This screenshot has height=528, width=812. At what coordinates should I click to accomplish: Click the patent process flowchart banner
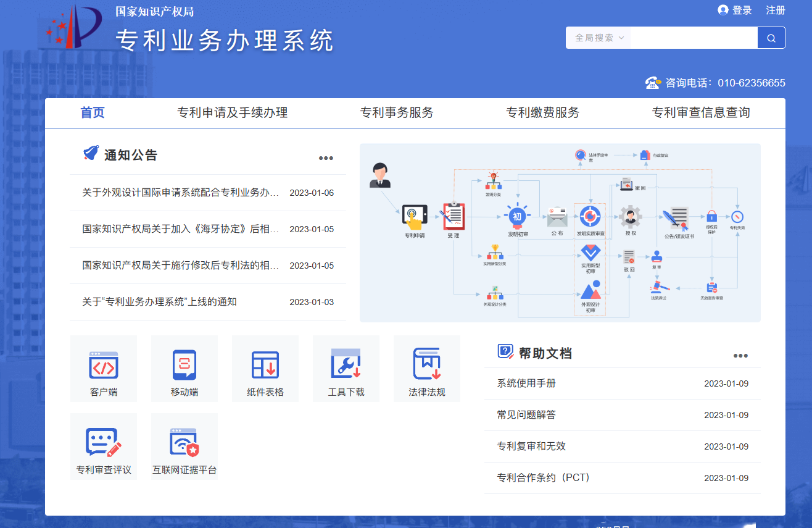pyautogui.click(x=560, y=233)
